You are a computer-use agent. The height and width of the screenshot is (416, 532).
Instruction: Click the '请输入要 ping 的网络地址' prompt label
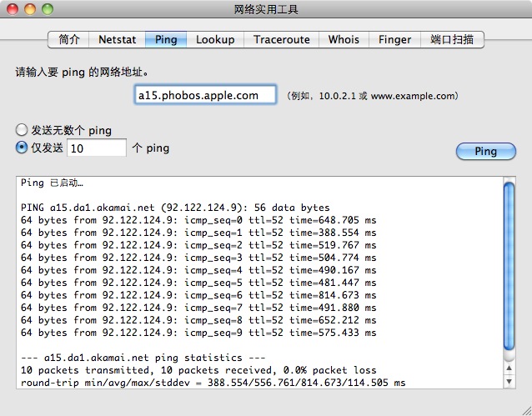click(x=82, y=73)
